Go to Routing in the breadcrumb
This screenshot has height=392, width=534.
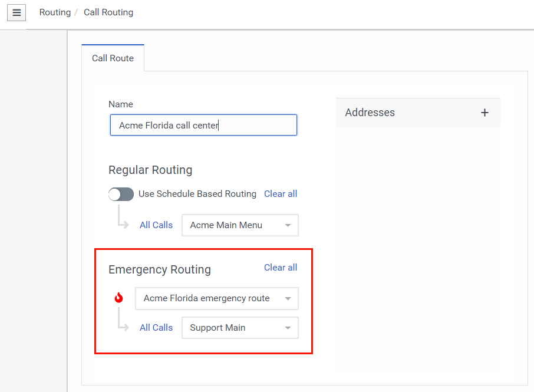click(55, 12)
